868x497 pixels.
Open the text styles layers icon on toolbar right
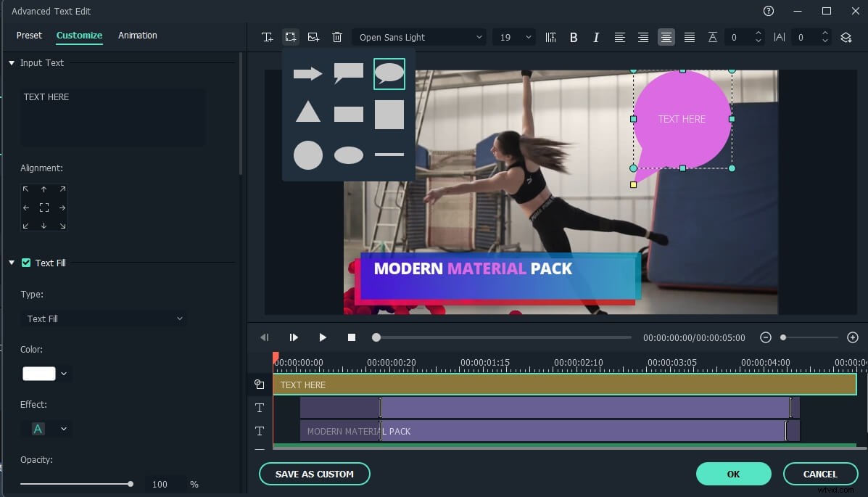[846, 37]
